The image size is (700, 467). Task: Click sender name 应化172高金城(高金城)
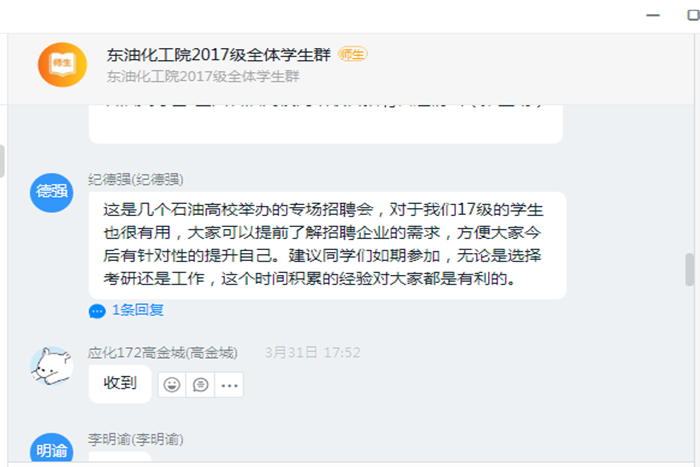[162, 353]
